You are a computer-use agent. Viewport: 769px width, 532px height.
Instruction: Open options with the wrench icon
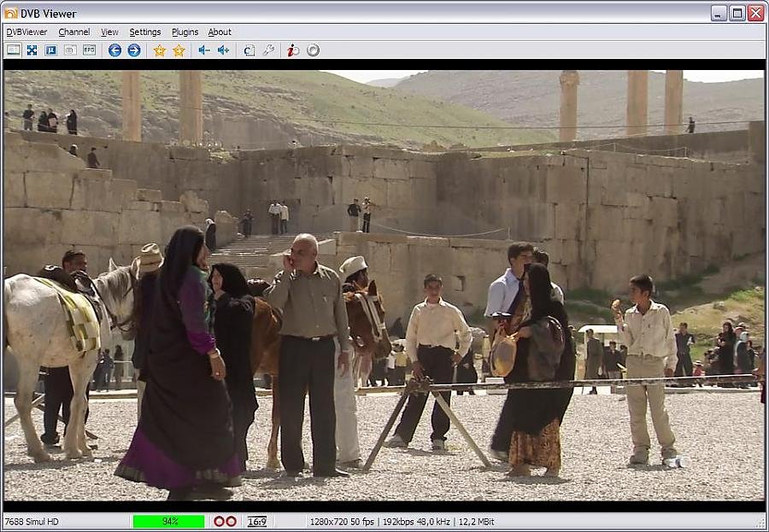click(x=268, y=50)
